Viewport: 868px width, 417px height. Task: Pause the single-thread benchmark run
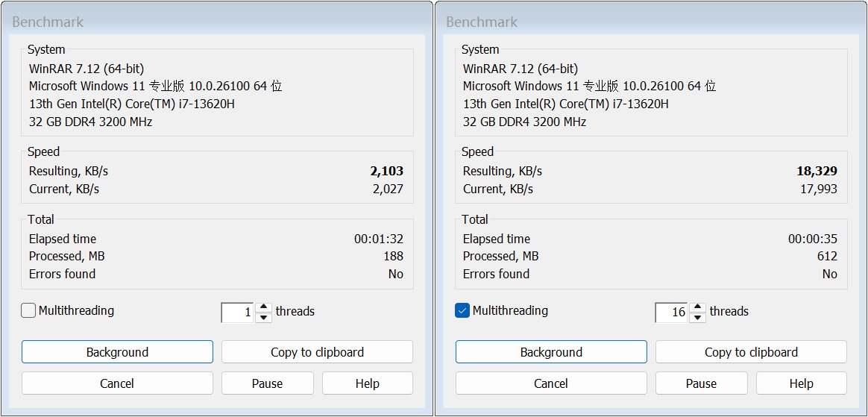(267, 383)
